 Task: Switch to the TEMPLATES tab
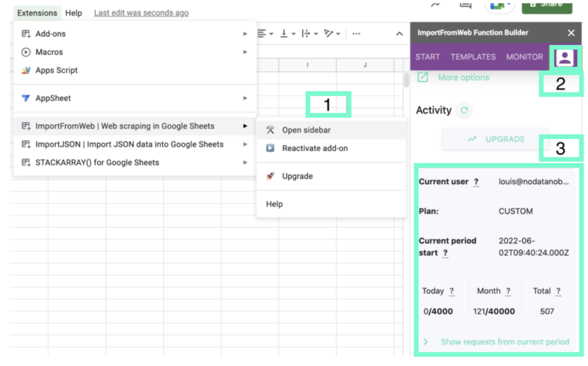(473, 57)
